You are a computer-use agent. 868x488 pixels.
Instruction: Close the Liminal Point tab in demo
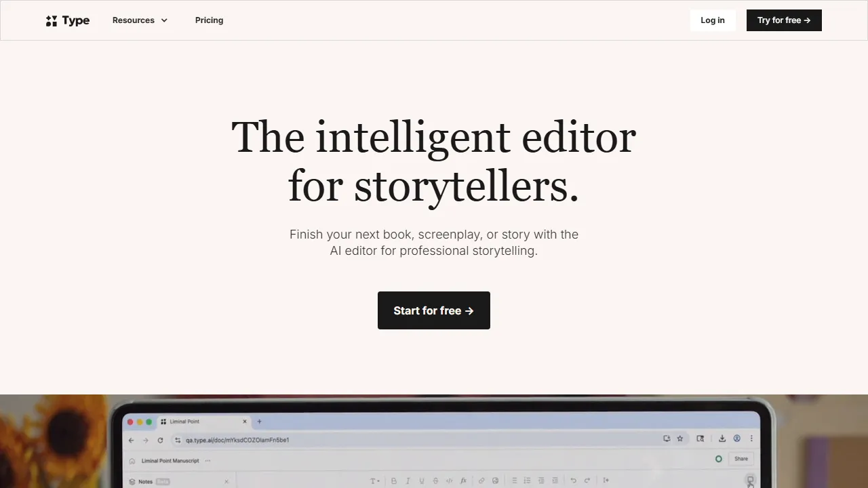coord(245,422)
